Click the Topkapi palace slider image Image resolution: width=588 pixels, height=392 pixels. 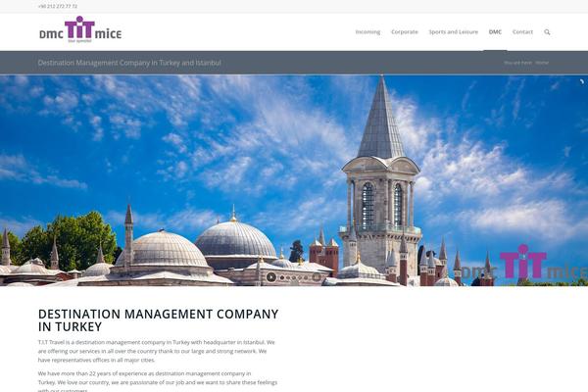click(x=294, y=180)
